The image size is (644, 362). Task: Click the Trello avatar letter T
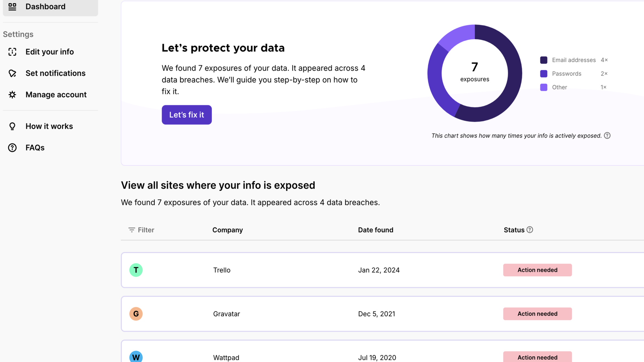tap(136, 270)
